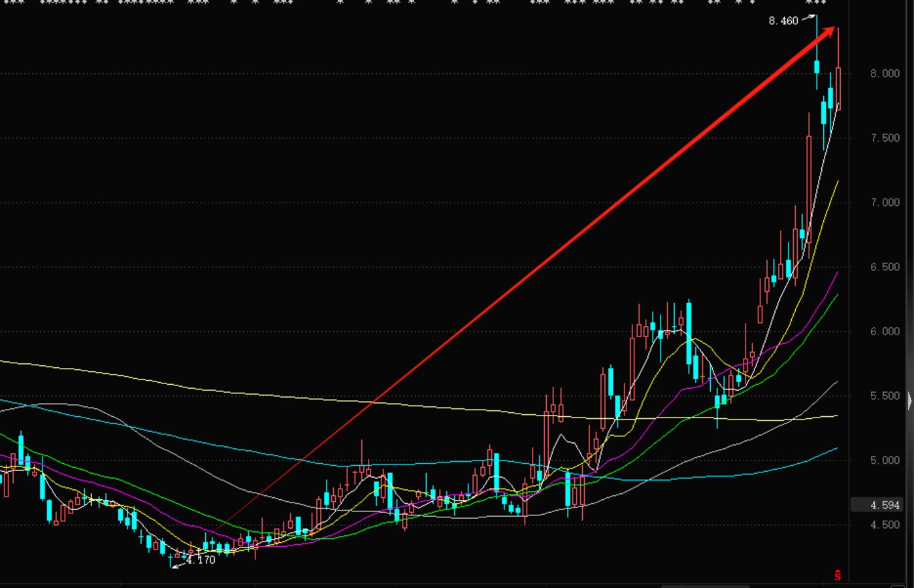Click the 5.000 price axis label
This screenshot has height=588, width=914.
pyautogui.click(x=885, y=461)
